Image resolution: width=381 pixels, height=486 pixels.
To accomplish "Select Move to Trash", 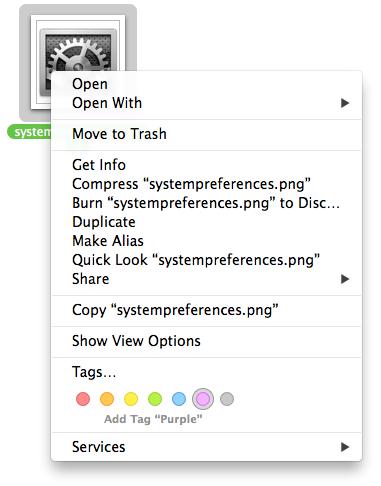I will click(x=207, y=134).
